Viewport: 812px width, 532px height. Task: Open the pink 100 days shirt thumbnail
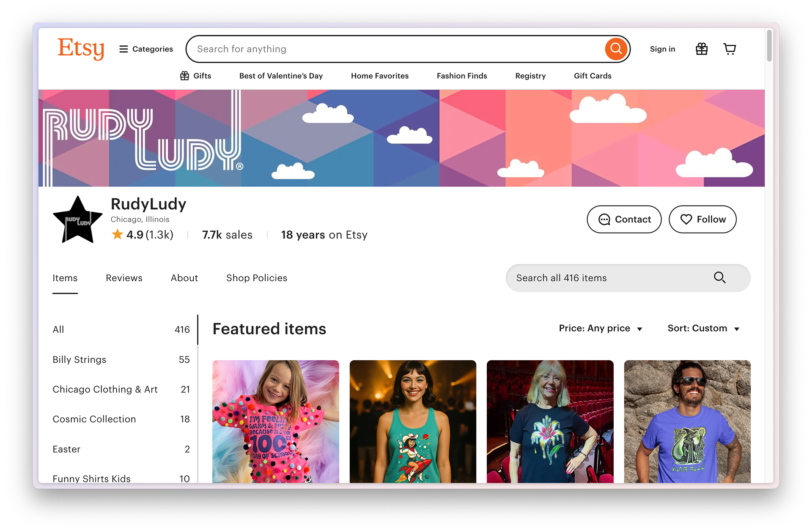pos(275,421)
